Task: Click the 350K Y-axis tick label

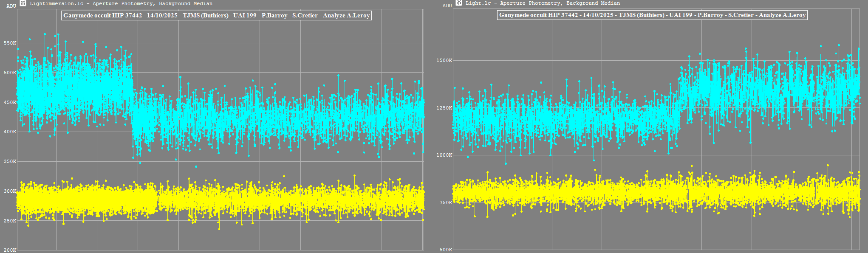Action: (x=10, y=161)
